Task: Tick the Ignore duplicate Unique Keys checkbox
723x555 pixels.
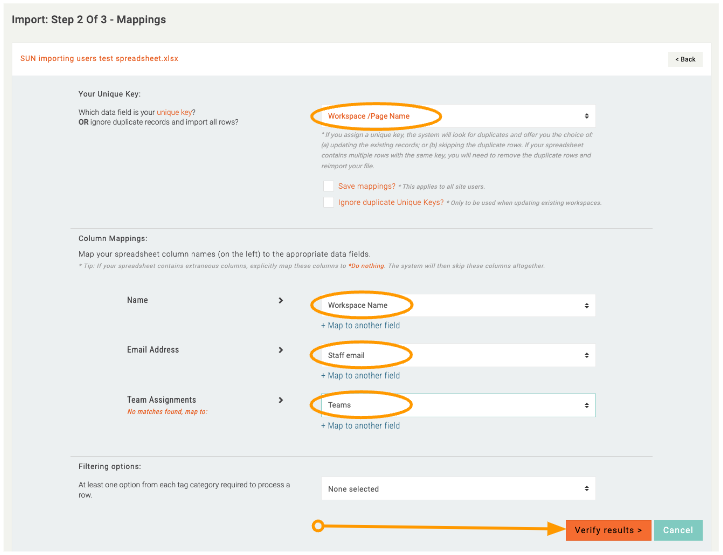Action: point(328,202)
